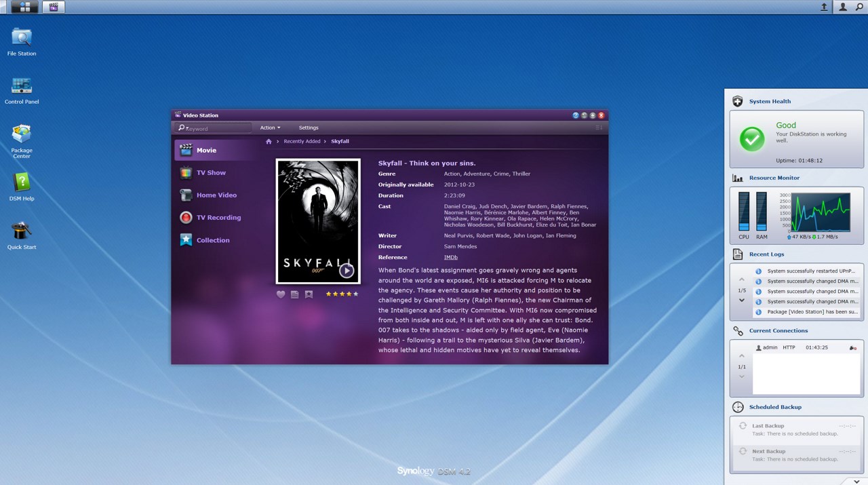
Task: Click the Video Station help button
Action: tap(576, 115)
